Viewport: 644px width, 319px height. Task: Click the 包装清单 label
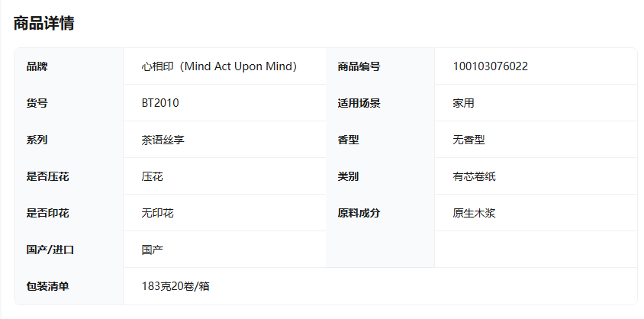point(47,286)
